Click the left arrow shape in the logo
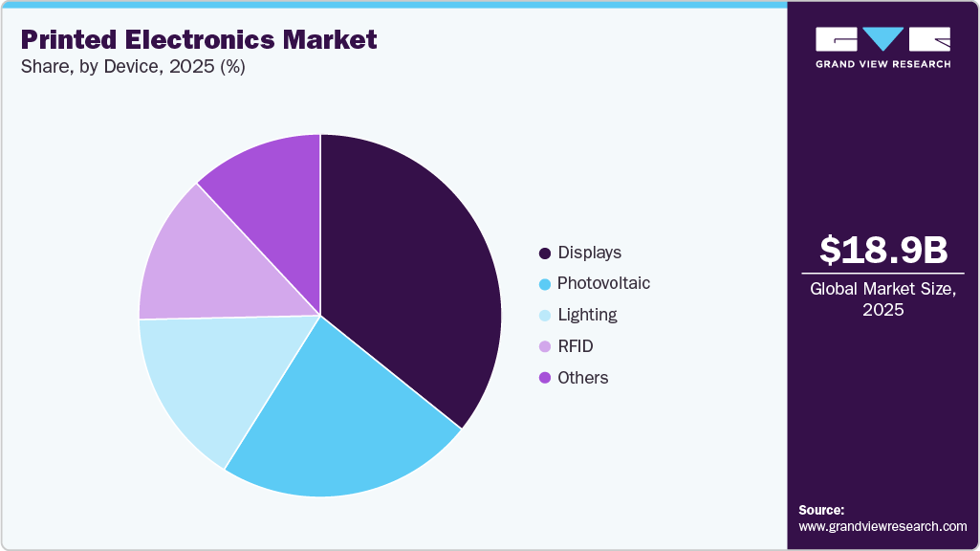 click(x=837, y=40)
